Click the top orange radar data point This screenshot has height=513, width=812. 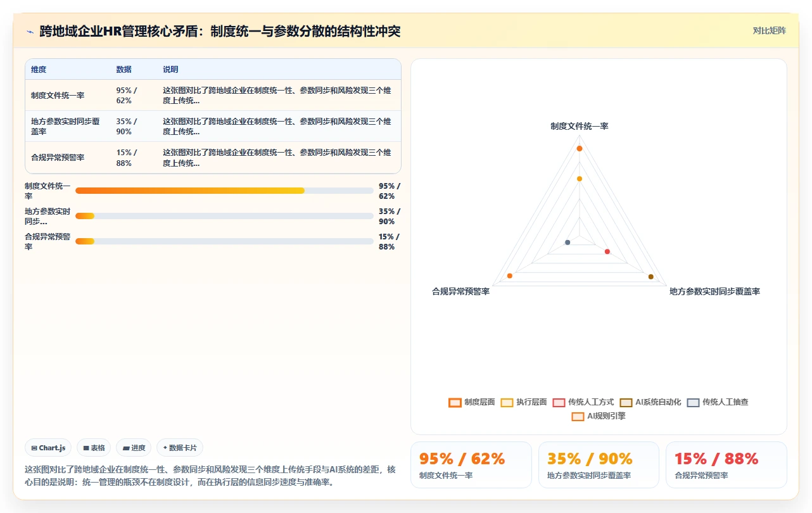pyautogui.click(x=579, y=148)
